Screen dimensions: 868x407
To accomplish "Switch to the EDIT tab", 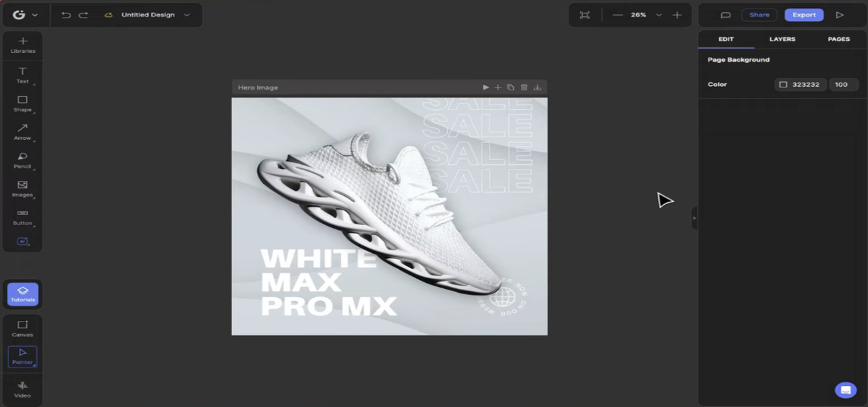I will tap(726, 39).
